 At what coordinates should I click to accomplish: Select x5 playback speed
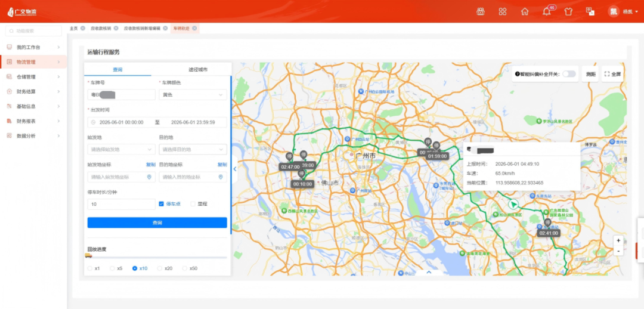tap(112, 268)
